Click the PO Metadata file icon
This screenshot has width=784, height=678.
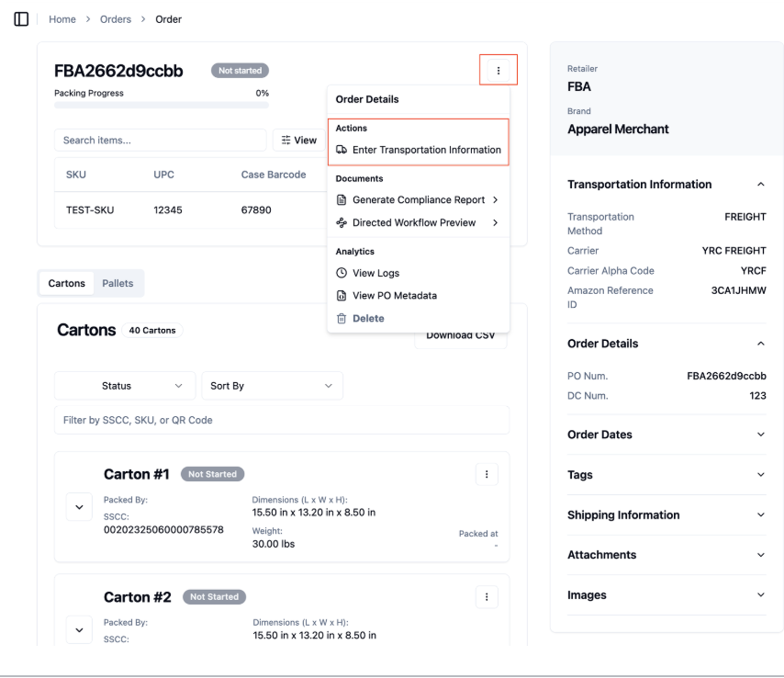pyautogui.click(x=342, y=295)
